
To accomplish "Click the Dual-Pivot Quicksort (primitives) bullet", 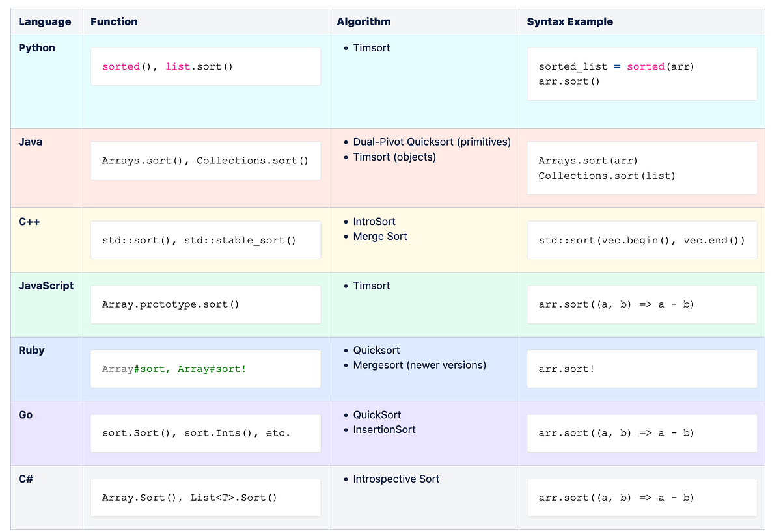I will click(432, 142).
